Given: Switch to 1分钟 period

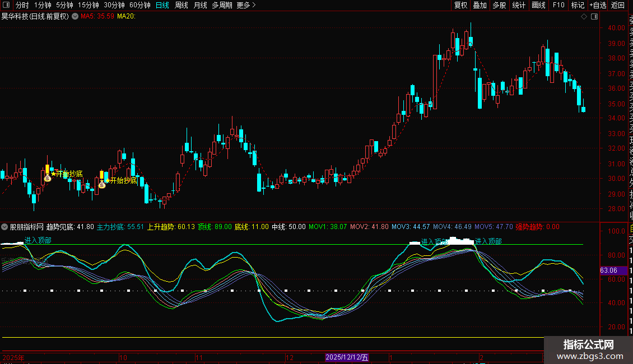Looking at the screenshot, I should coord(43,5).
